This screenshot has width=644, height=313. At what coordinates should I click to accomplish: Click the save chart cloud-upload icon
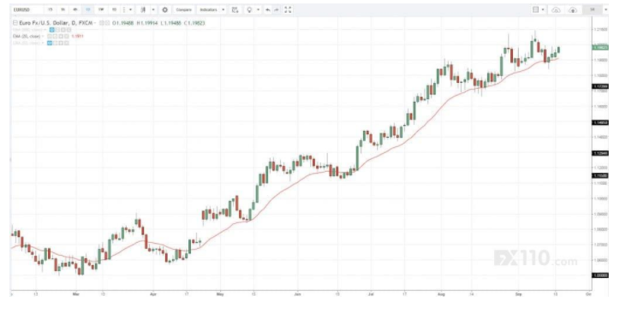[x=573, y=9]
